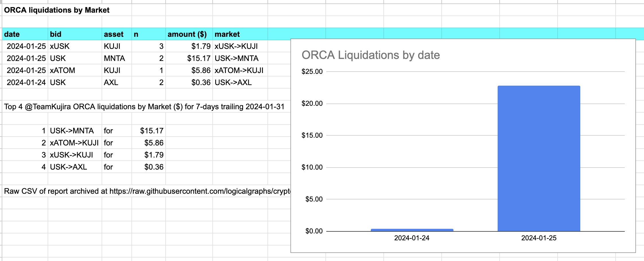Click the '2024-01-25' x-axis label

tap(539, 238)
